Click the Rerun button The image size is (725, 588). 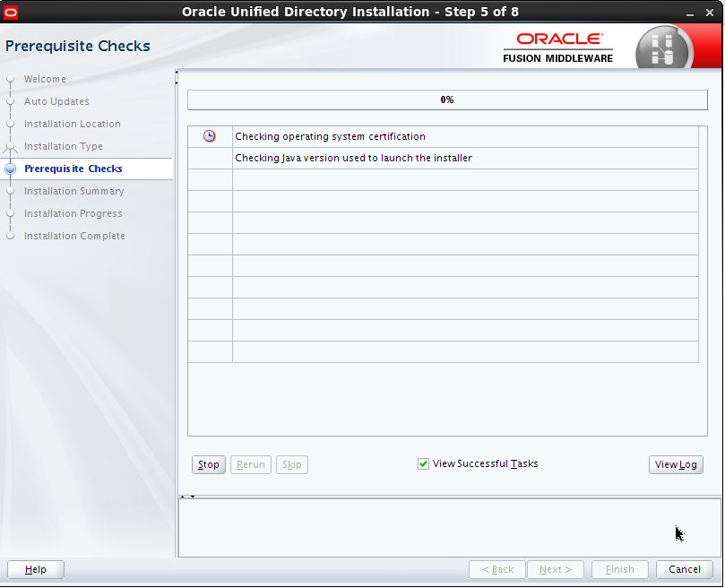[251, 464]
